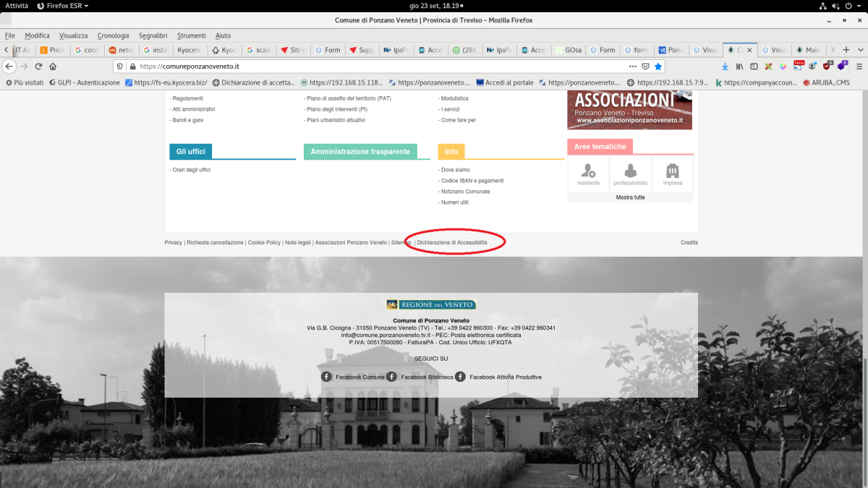Screen dimensions: 868x488
Task: Open Codice IBAN e pagamenti link
Action: [x=472, y=181]
